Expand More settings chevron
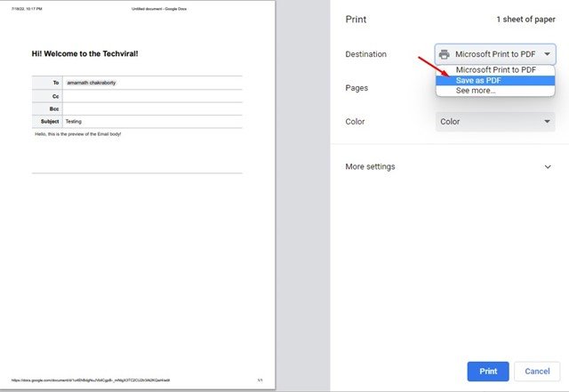The width and height of the screenshot is (569, 392). [547, 166]
